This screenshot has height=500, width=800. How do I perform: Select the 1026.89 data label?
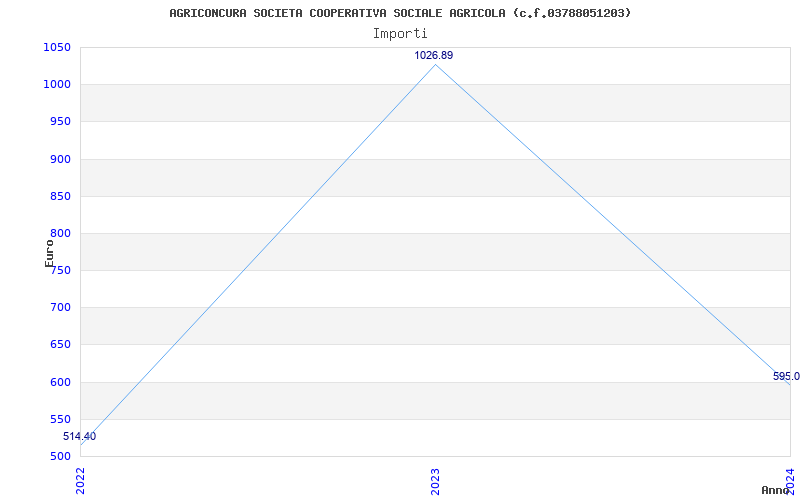coord(434,55)
